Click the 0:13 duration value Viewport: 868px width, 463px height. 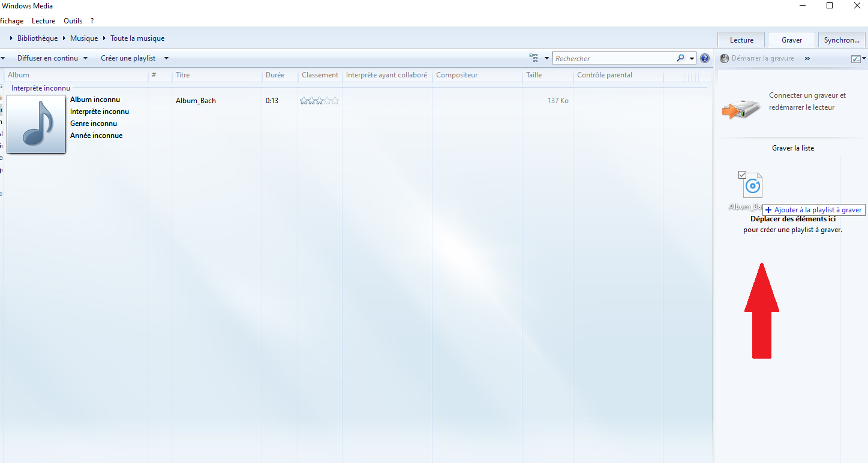[272, 101]
